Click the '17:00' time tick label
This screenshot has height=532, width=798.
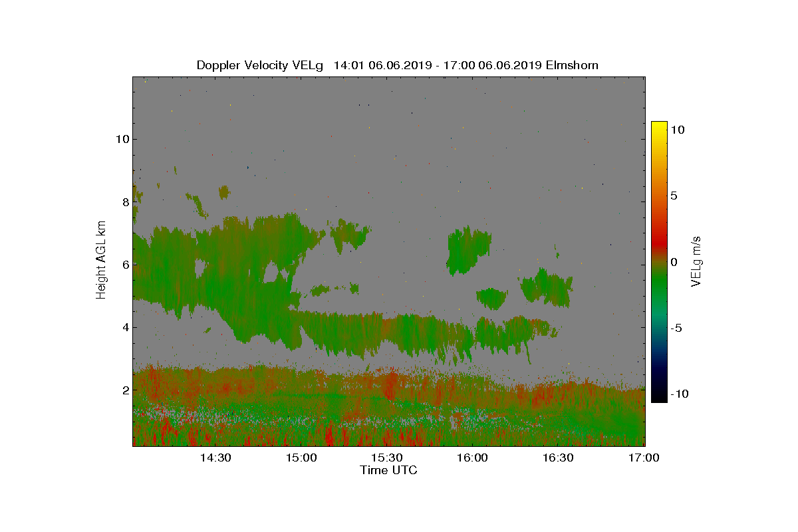[x=644, y=458]
